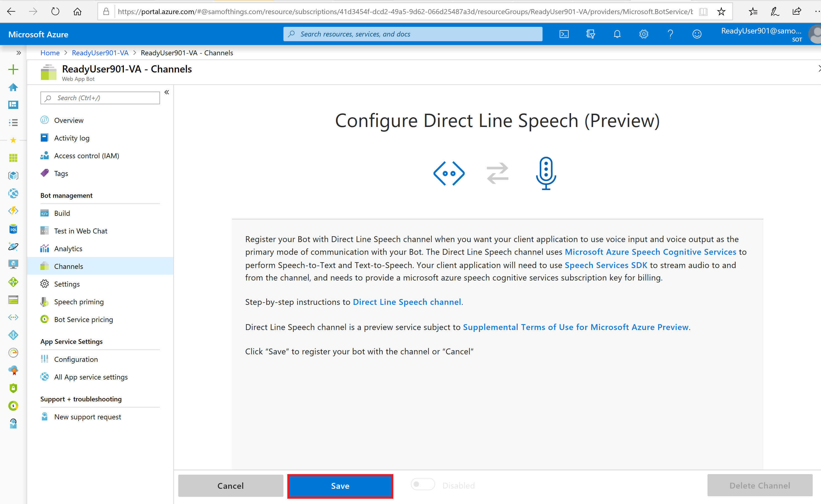Viewport: 821px width, 504px height.
Task: Collapse the resource menu panel
Action: 167,92
